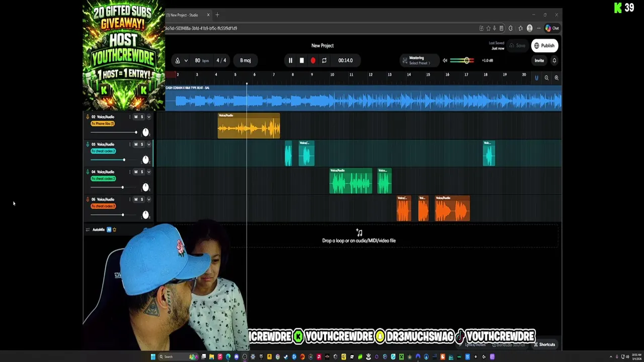This screenshot has height=362, width=644.
Task: Open the Copilot Chat button
Action: [552, 28]
